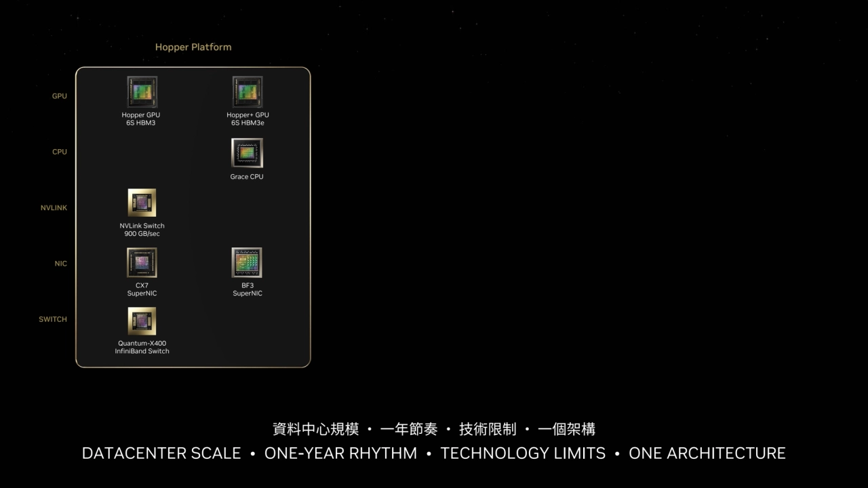Click the 'BF3 SuperNIC' caption text

click(x=248, y=289)
